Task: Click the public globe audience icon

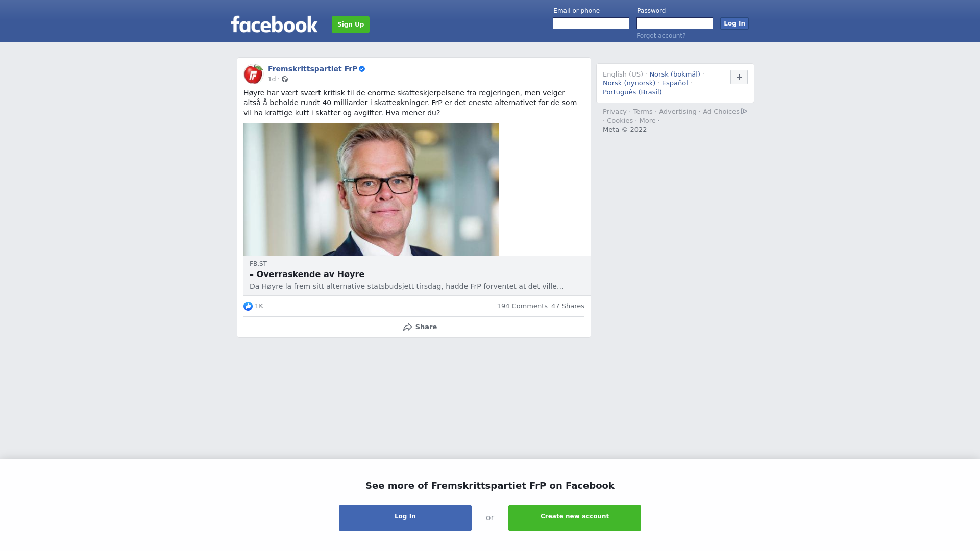Action: pyautogui.click(x=285, y=79)
